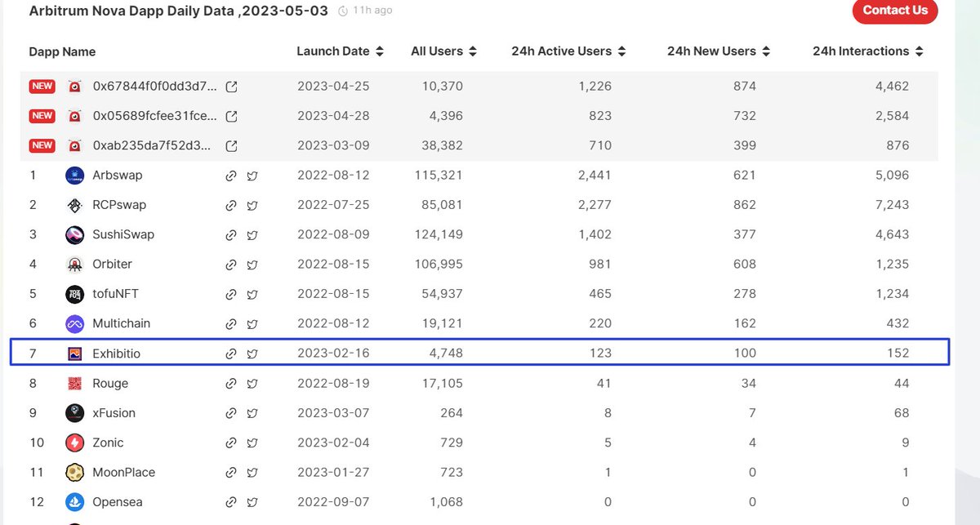
Task: Click the '11h ago' timestamp
Action: click(x=372, y=11)
